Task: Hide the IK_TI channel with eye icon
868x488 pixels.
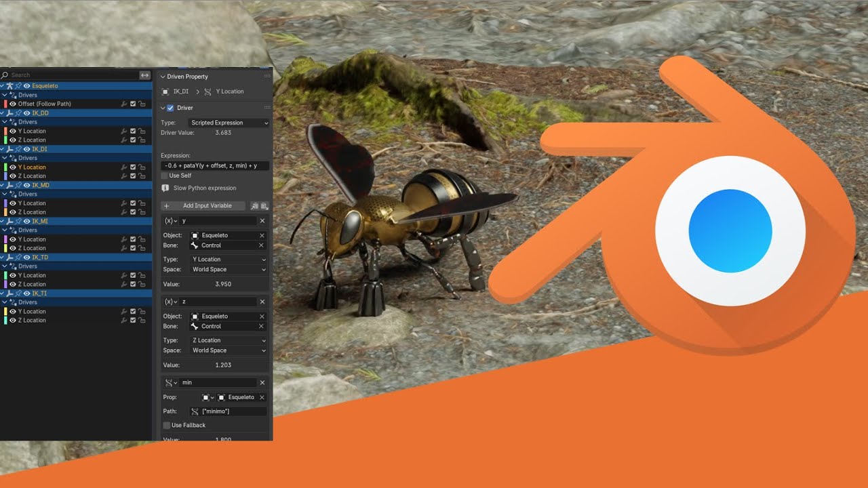Action: click(27, 293)
